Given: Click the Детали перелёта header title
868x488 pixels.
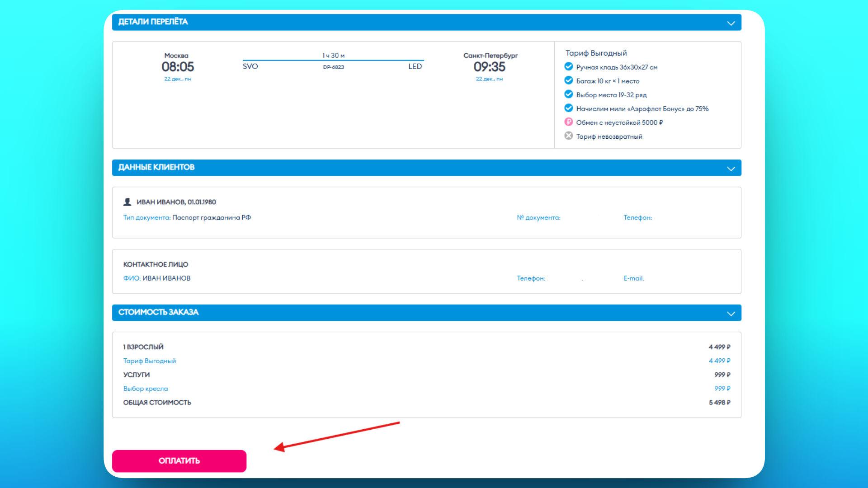Looking at the screenshot, I should (153, 22).
